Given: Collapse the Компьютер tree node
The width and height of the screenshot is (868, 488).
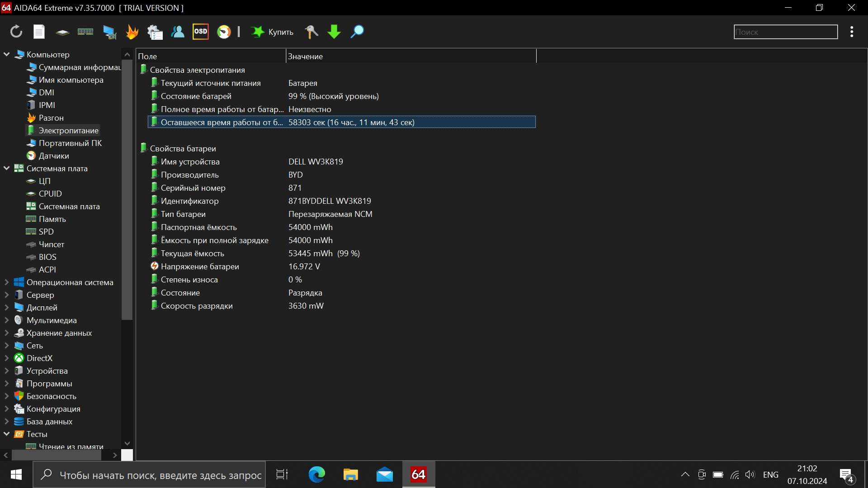Looking at the screenshot, I should point(7,54).
